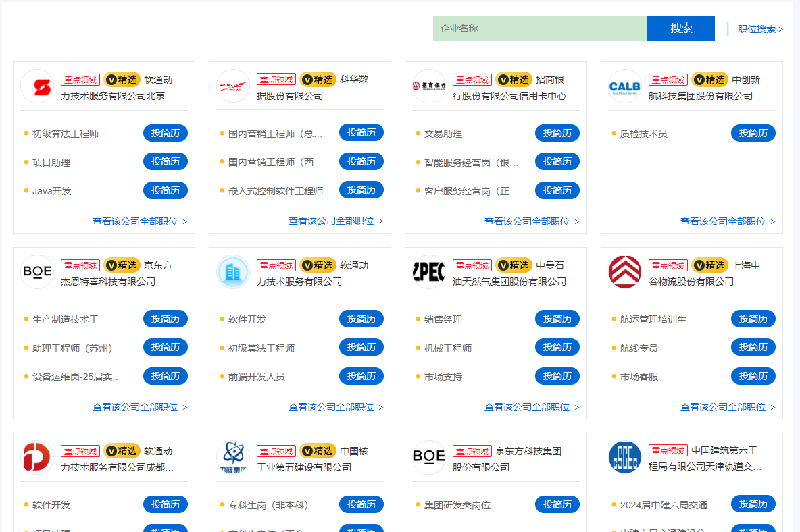Click the CALB company logo

(x=624, y=86)
